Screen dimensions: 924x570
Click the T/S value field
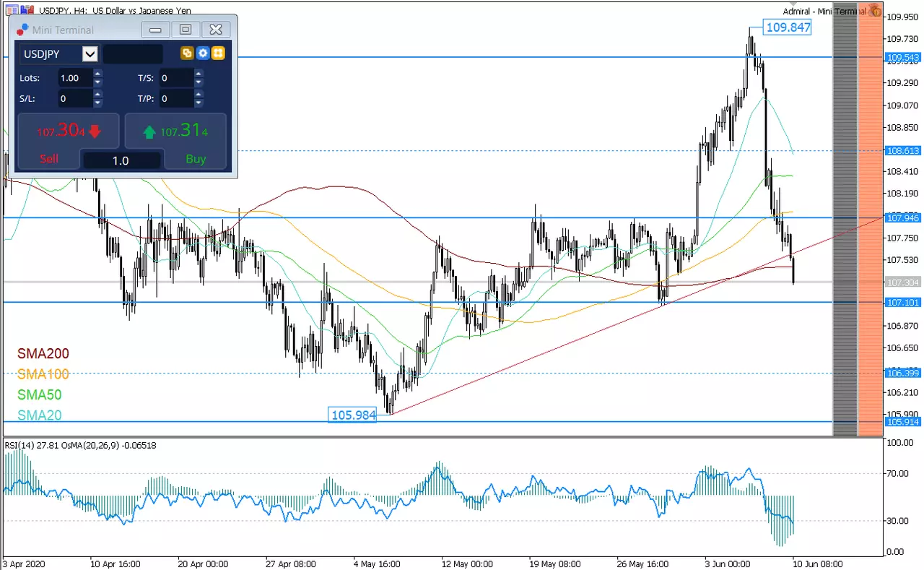click(176, 78)
